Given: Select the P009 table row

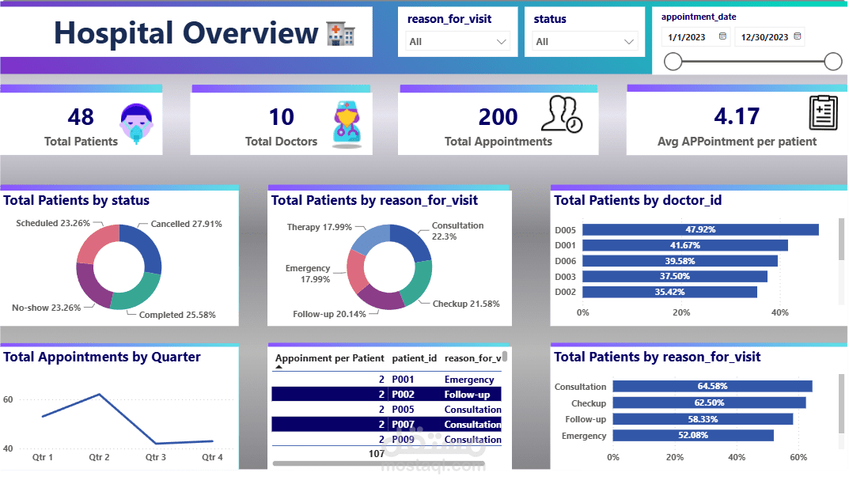Looking at the screenshot, I should (386, 439).
